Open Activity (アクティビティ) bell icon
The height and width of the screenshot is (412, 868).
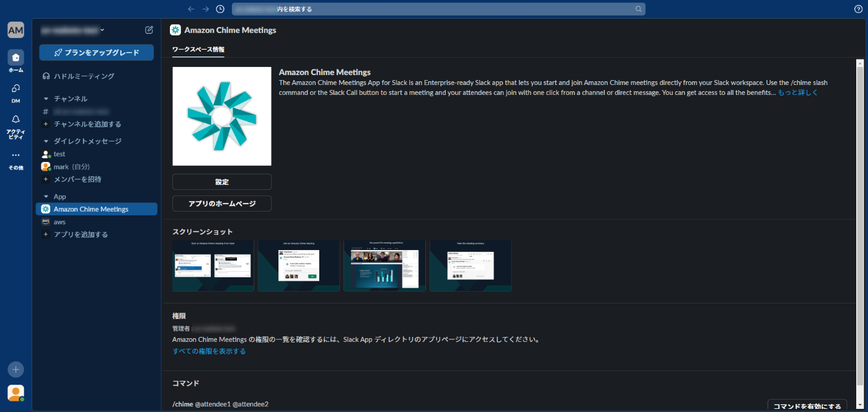pyautogui.click(x=15, y=126)
